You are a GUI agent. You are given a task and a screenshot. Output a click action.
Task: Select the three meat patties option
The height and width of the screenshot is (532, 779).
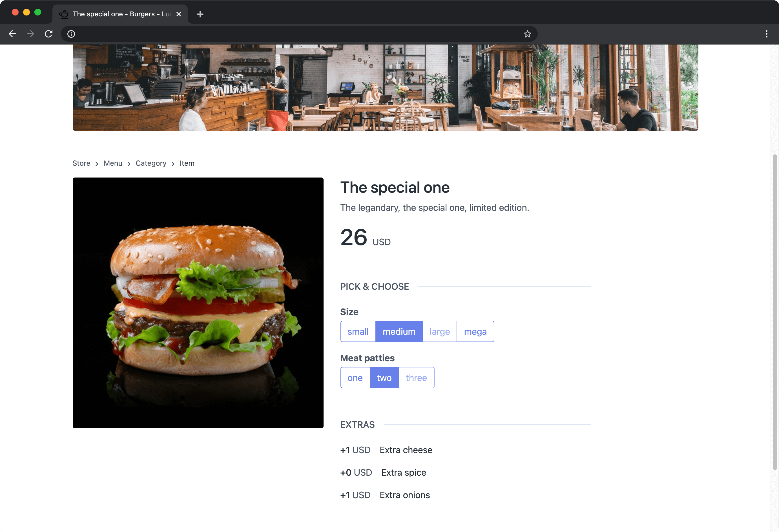[416, 377]
